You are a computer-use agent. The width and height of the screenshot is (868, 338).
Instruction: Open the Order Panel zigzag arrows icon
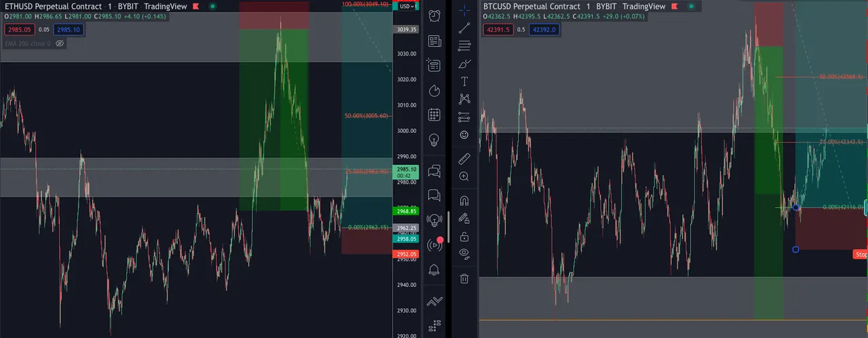(x=435, y=301)
